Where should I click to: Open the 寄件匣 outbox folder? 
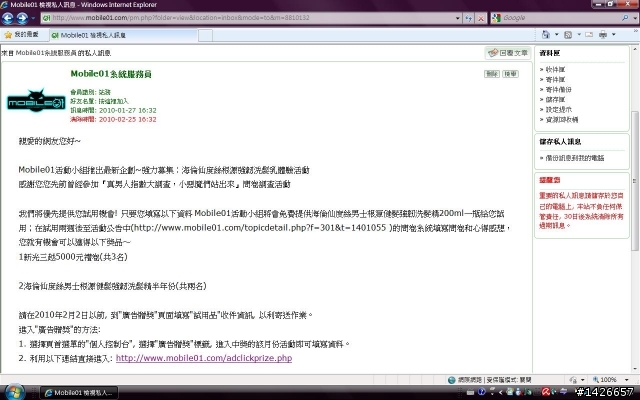555,80
